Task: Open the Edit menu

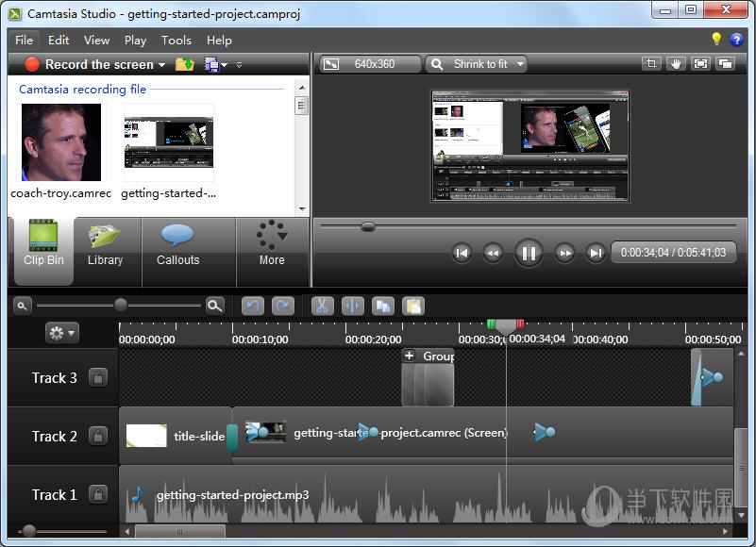Action: point(59,40)
